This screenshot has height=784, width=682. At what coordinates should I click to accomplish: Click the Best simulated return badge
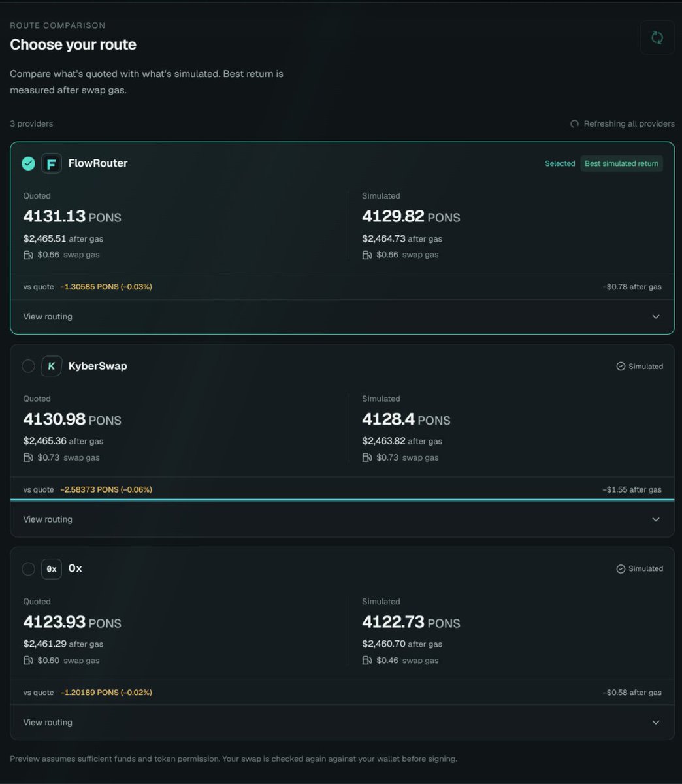click(x=621, y=163)
